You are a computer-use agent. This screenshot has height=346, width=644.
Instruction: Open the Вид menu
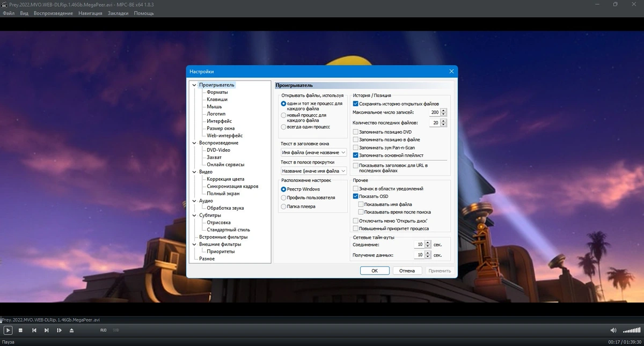pyautogui.click(x=24, y=13)
